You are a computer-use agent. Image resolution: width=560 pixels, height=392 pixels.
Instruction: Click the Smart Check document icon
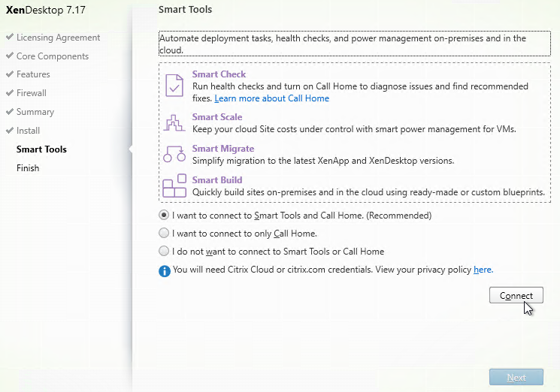pyautogui.click(x=174, y=86)
